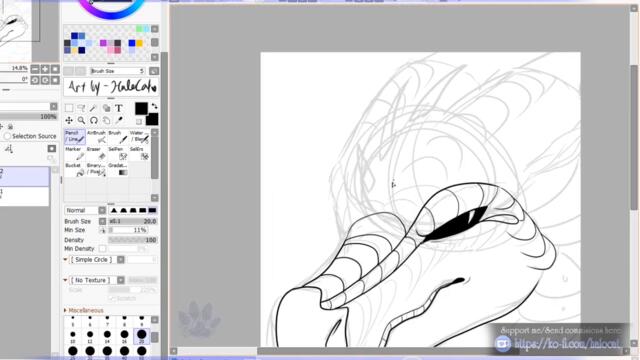This screenshot has width=640, height=360.
Task: Choose the Pencil / Line brush
Action: pos(75,137)
